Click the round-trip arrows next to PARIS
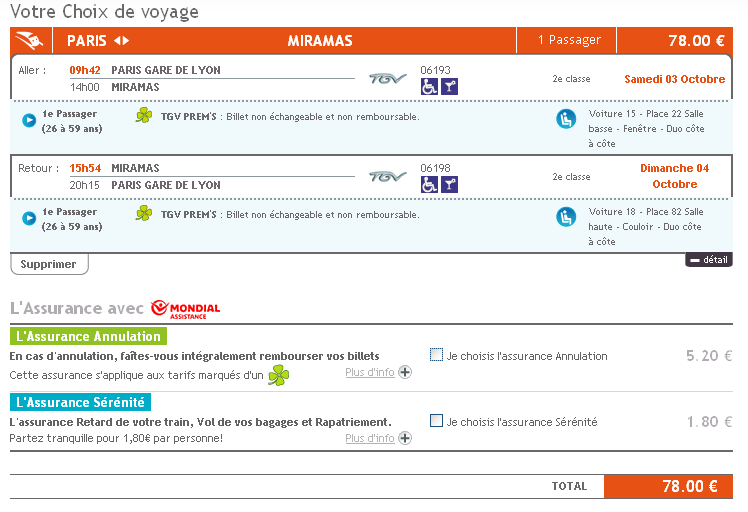The image size is (748, 512). (121, 41)
